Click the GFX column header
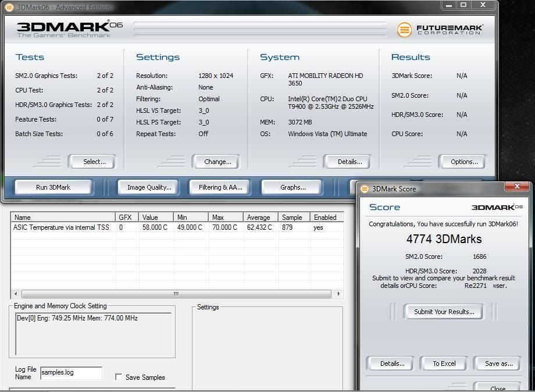535x392 pixels. point(127,218)
